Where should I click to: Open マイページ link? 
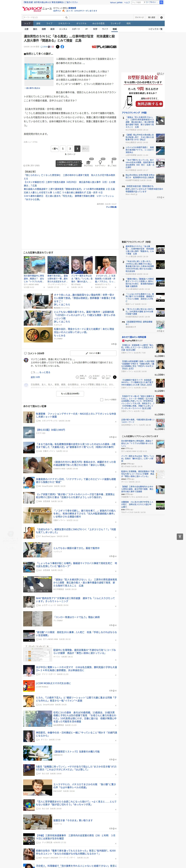pyautogui.click(x=139, y=17)
